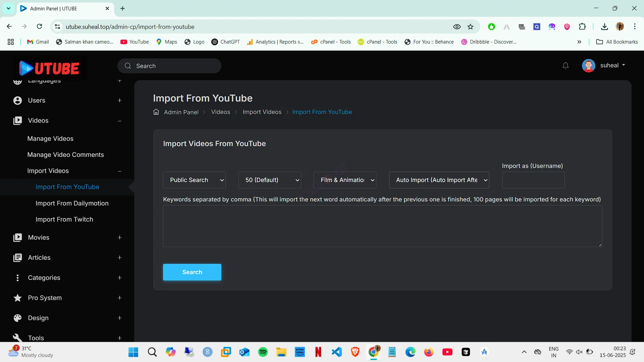Image resolution: width=644 pixels, height=362 pixels.
Task: Click the Import as (Username) field
Action: (x=533, y=180)
